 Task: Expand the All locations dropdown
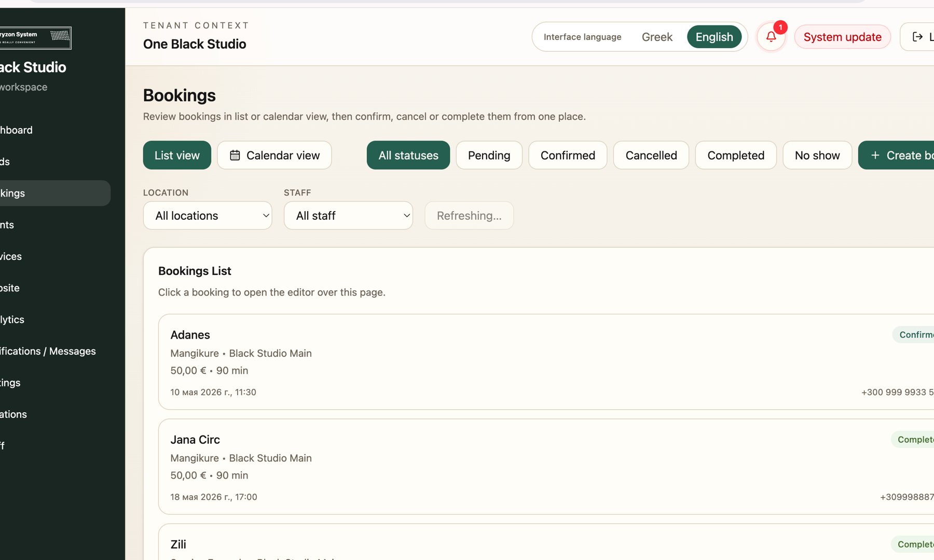(208, 216)
